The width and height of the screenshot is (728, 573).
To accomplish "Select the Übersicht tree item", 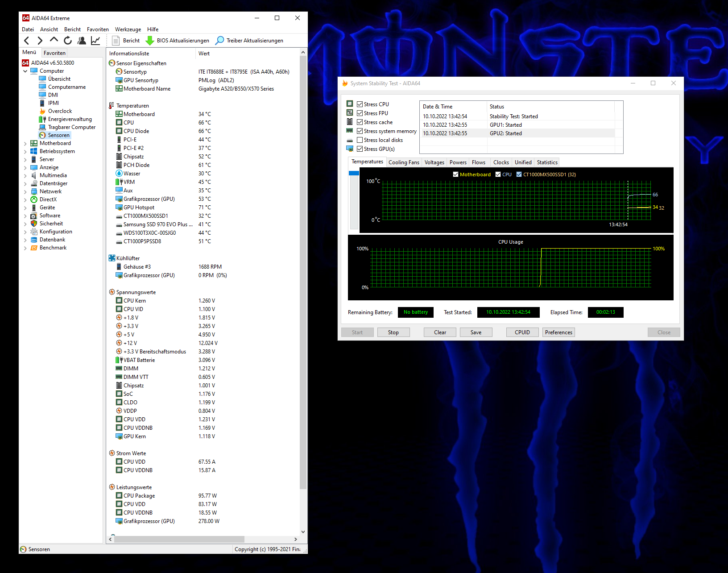I will (59, 79).
